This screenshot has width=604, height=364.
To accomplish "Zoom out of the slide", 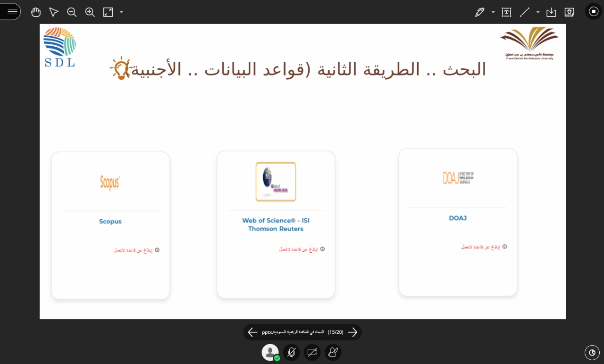I will pos(72,12).
